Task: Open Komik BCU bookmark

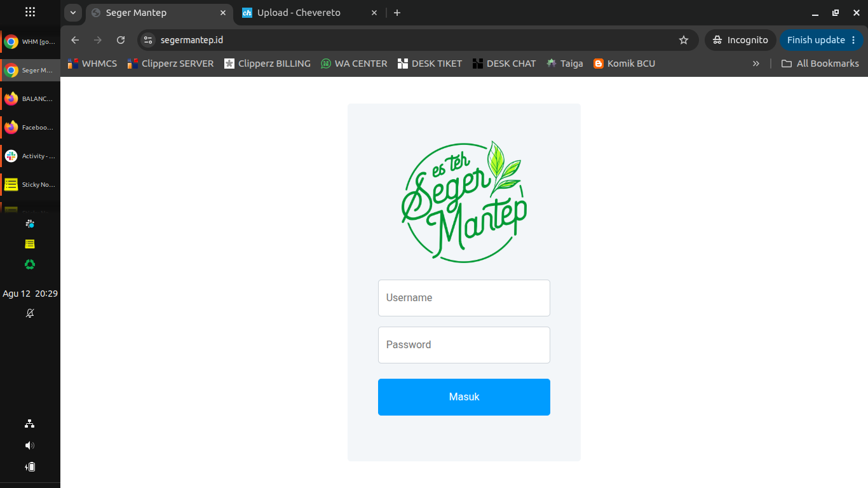Action: pyautogui.click(x=624, y=64)
